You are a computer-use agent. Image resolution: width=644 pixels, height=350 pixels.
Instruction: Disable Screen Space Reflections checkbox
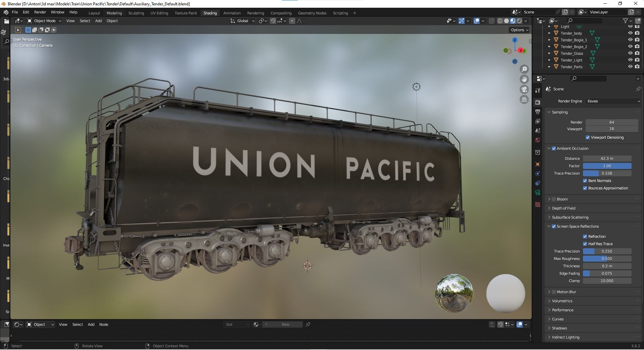point(554,226)
